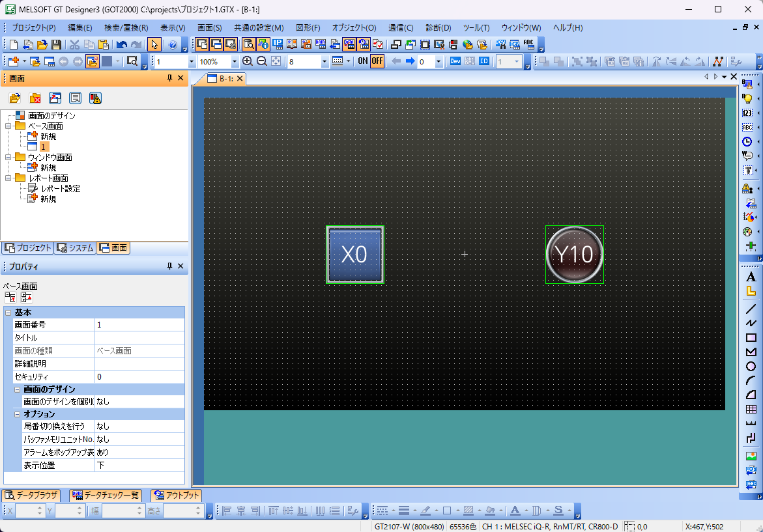Select the Rectangle figure tool
The height and width of the screenshot is (532, 763).
pos(750,337)
